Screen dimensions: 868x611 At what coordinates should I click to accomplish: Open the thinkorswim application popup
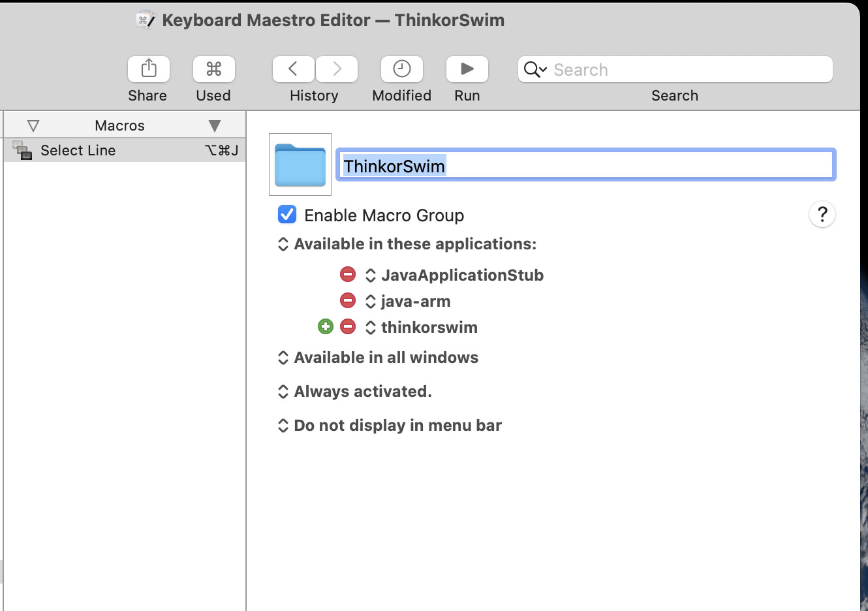click(422, 328)
